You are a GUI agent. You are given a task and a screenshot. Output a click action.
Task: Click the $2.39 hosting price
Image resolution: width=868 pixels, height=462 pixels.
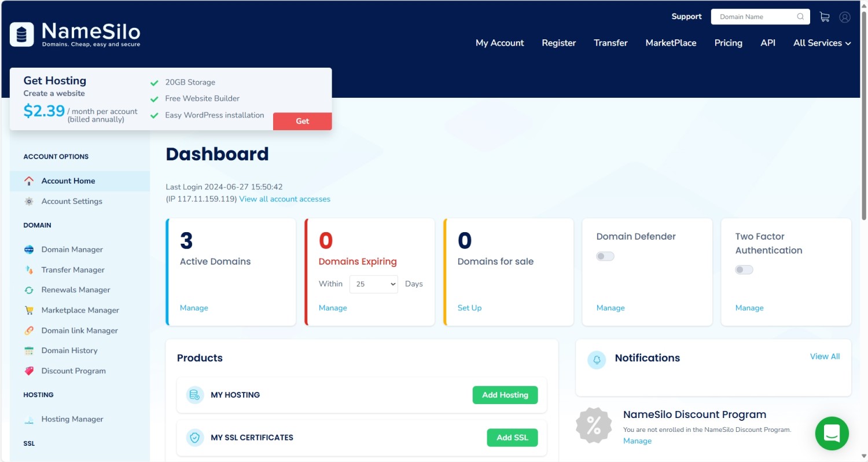(44, 111)
